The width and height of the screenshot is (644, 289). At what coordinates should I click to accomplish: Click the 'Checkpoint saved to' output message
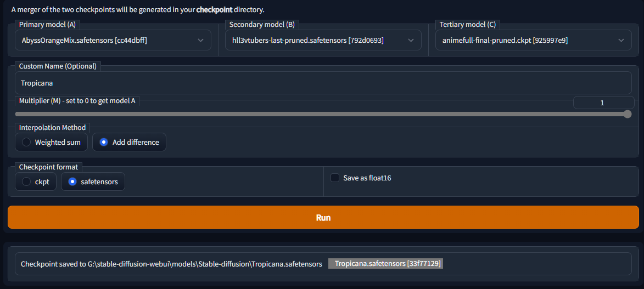(x=171, y=264)
